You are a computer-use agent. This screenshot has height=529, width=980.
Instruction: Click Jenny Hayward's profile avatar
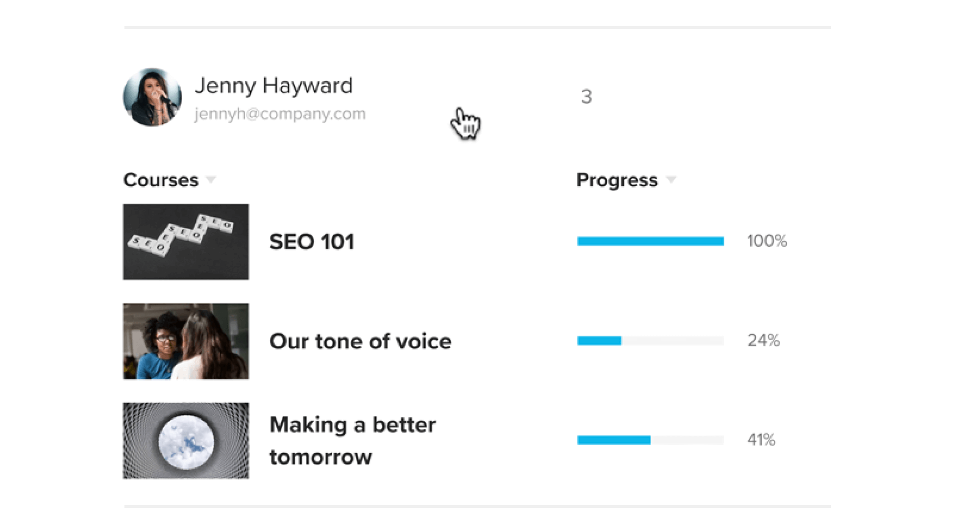click(152, 97)
